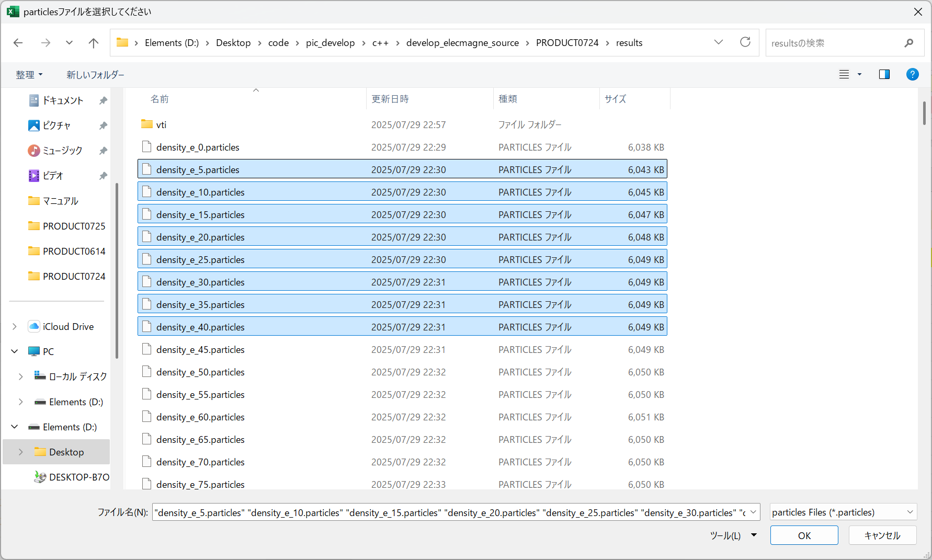Select density_e_20.particles file
The image size is (932, 560).
click(x=402, y=237)
